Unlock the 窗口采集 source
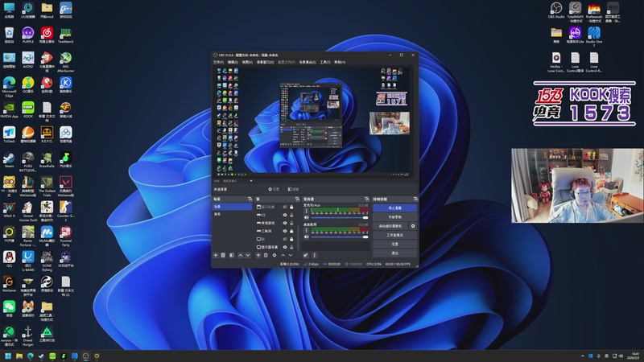644x362 pixels. 291,207
